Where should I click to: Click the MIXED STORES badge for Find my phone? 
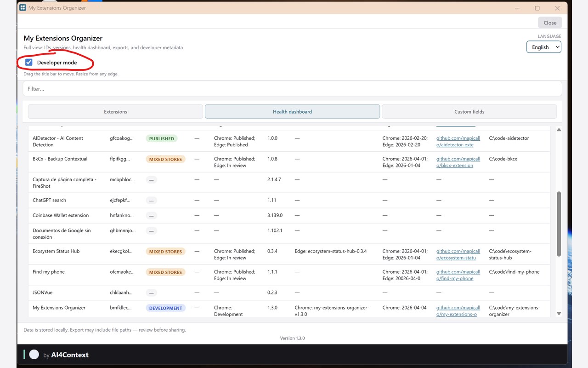pyautogui.click(x=165, y=272)
